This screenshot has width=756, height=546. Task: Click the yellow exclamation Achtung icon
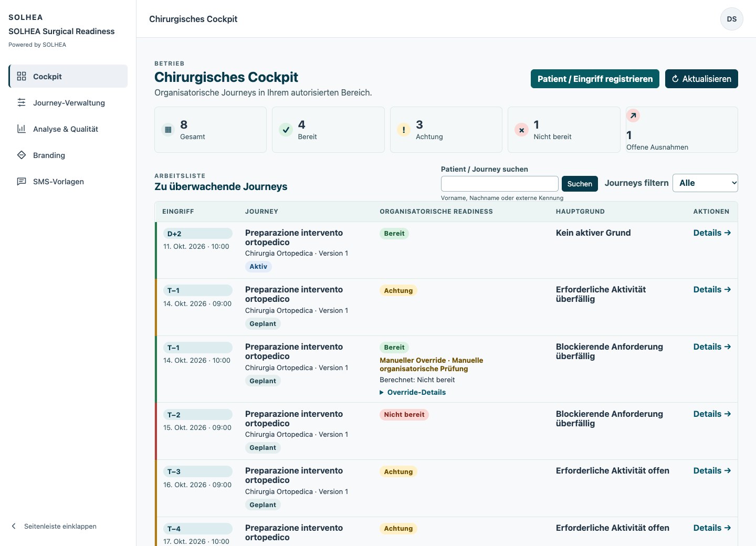point(404,130)
